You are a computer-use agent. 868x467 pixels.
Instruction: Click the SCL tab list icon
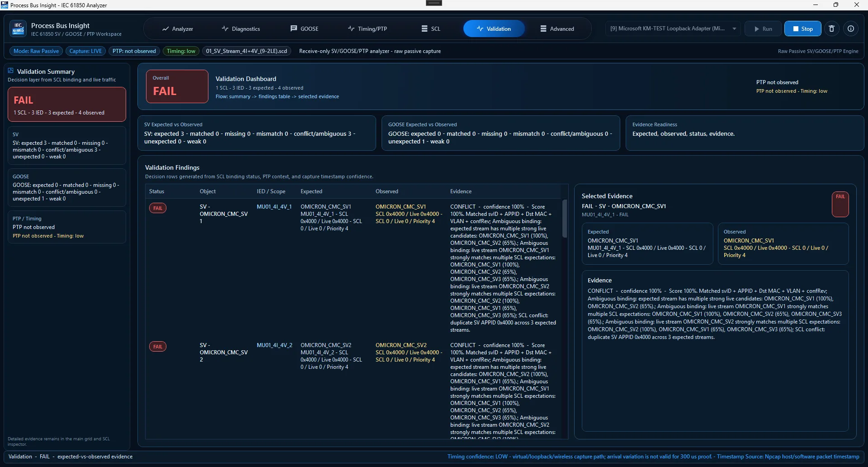(425, 29)
